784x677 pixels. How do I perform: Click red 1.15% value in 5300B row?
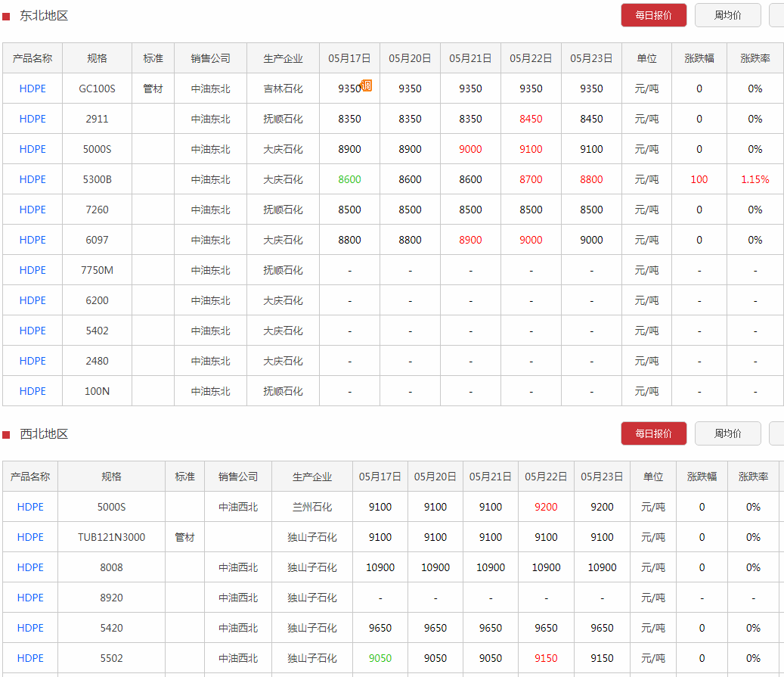(755, 179)
